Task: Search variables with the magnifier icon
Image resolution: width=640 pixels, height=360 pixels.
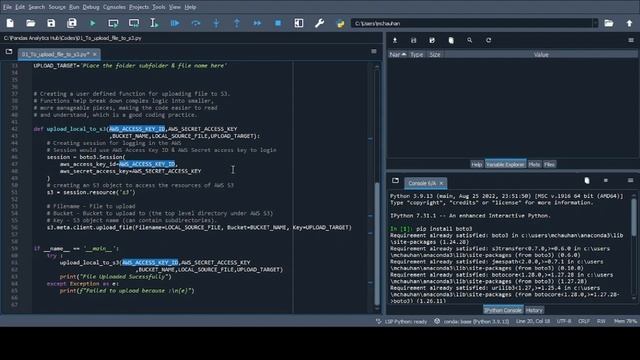Action: (470, 40)
